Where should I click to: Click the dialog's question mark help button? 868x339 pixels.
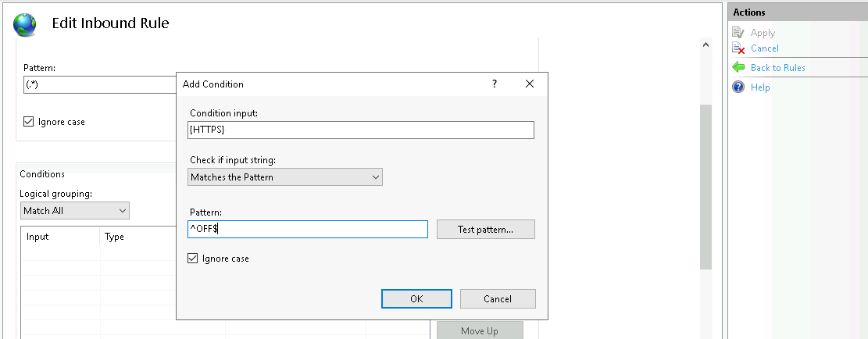[x=494, y=84]
